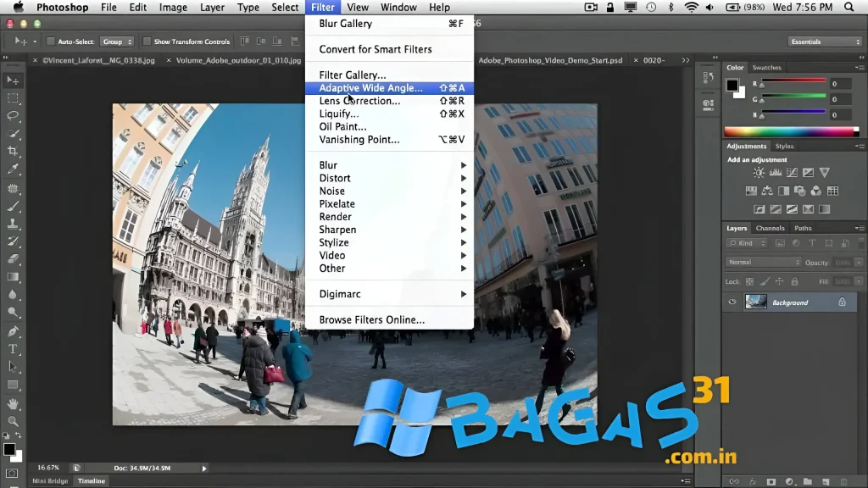The image size is (868, 488).
Task: Switch to the Swatches tab
Action: pos(766,68)
